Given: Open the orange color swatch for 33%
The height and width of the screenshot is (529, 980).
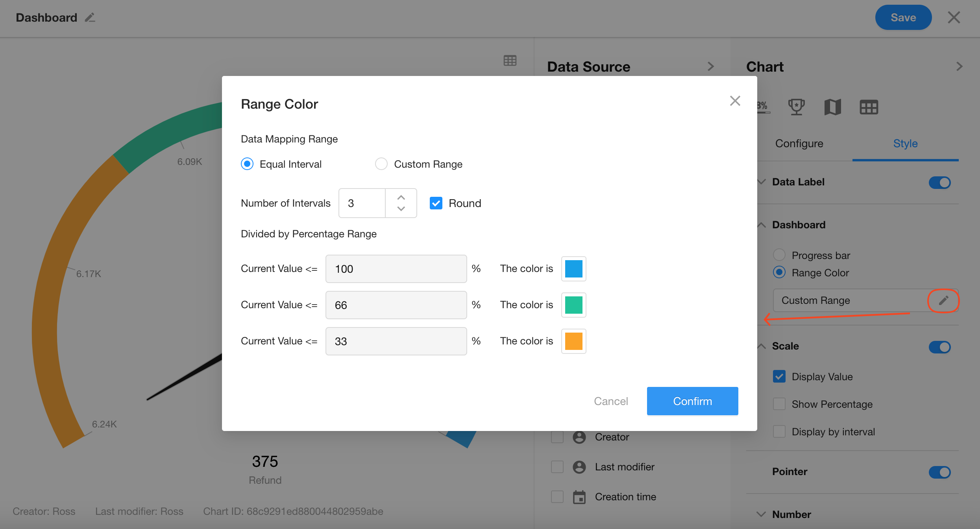Looking at the screenshot, I should [x=573, y=341].
